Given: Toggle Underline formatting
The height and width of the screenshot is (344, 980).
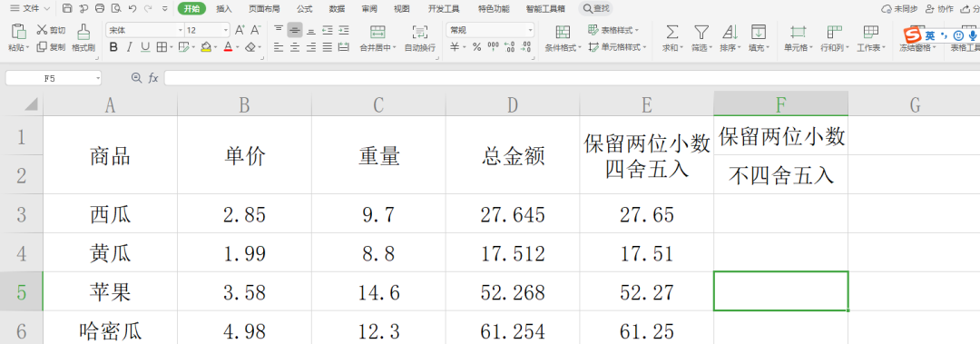Looking at the screenshot, I should click(x=145, y=47).
